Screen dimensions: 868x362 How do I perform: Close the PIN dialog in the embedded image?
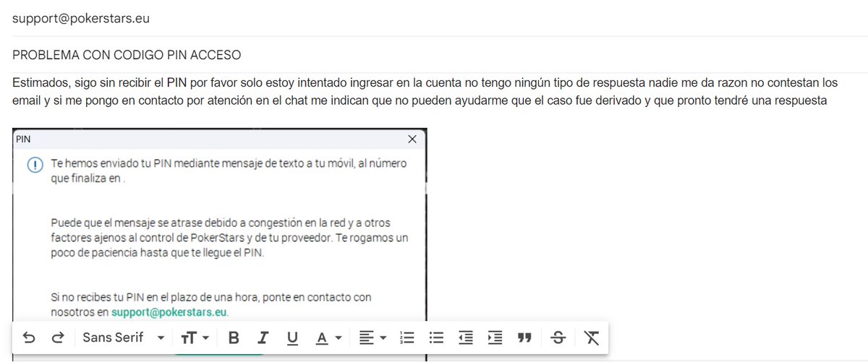[x=412, y=139]
